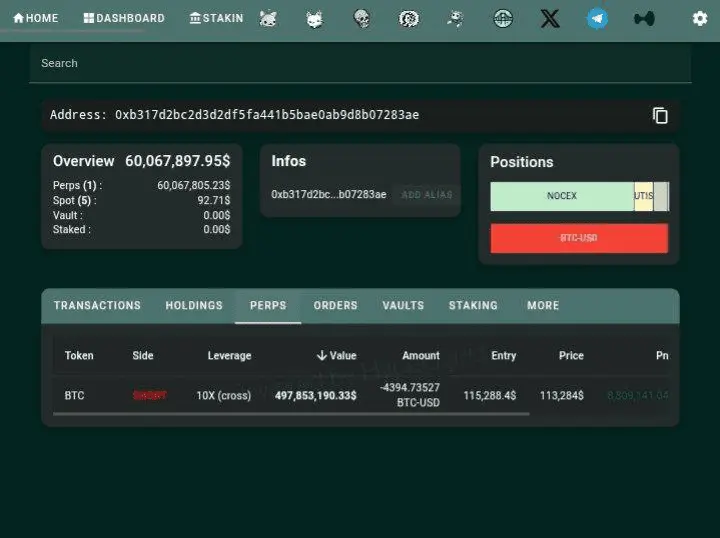This screenshot has width=720, height=538.
Task: Open settings via gear icon
Action: (700, 19)
